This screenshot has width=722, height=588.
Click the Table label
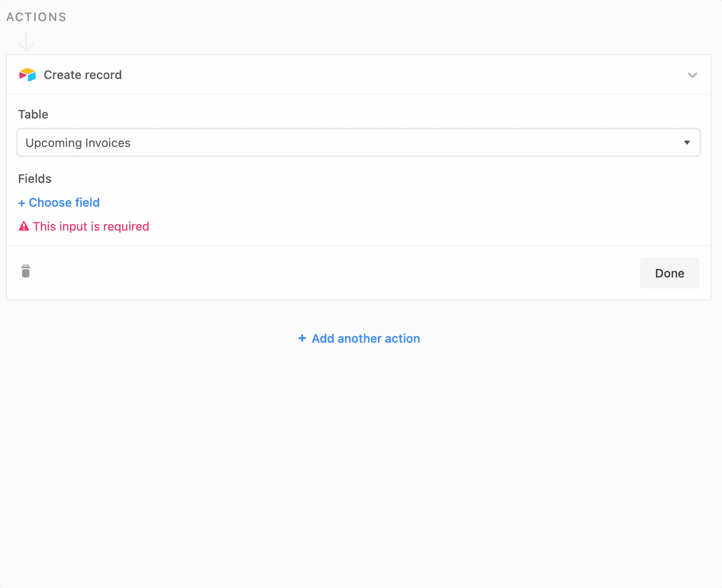pos(33,114)
